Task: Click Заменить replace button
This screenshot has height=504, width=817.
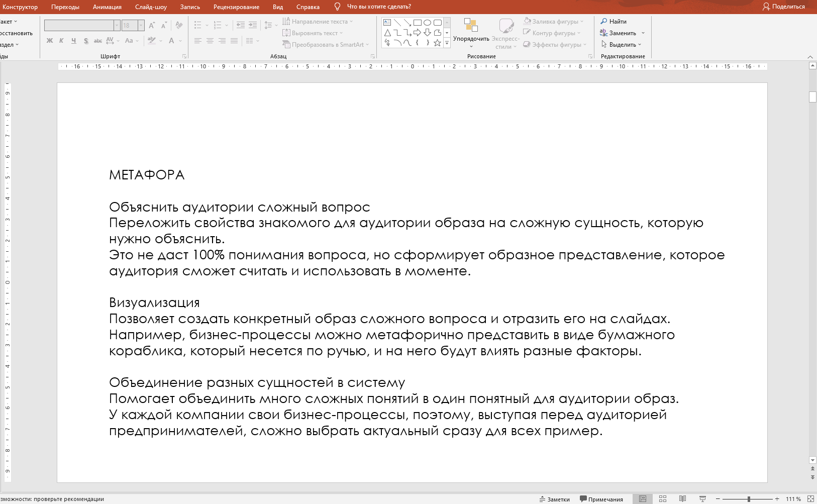Action: (x=622, y=33)
